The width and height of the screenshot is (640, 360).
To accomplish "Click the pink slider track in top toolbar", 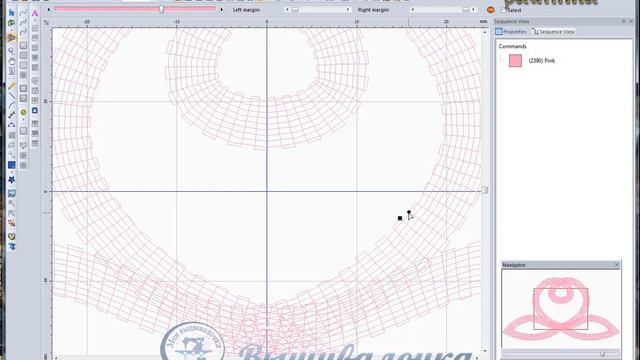I will click(x=135, y=9).
